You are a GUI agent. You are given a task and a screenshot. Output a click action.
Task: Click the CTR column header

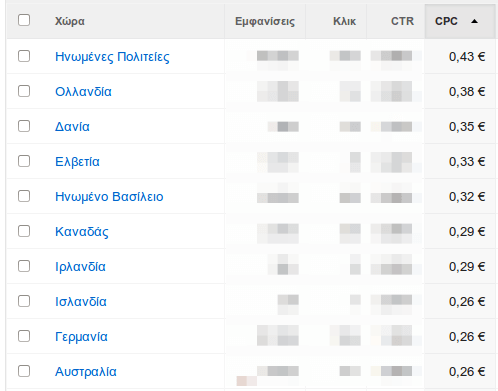coord(402,21)
